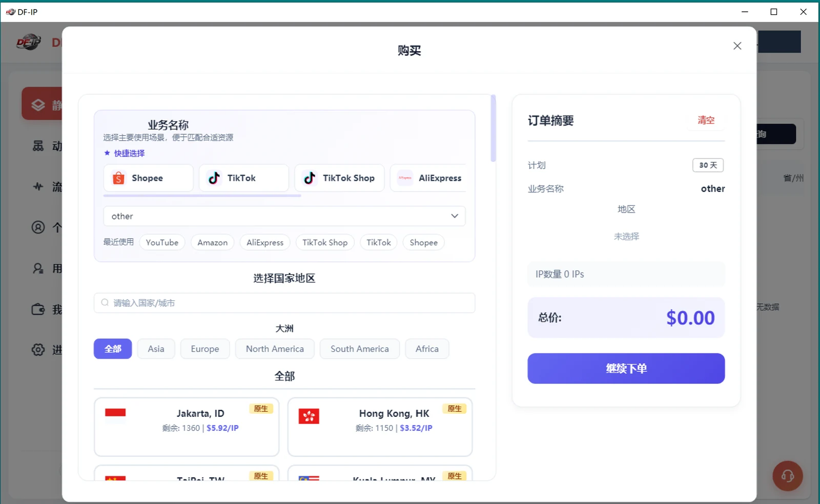Click the 继续下单 continue order button
This screenshot has width=820, height=504.
626,368
